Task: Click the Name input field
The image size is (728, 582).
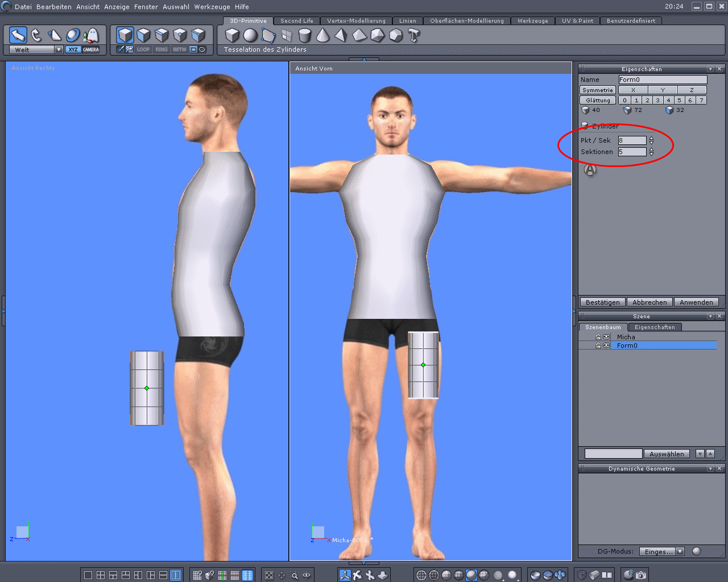Action: pyautogui.click(x=663, y=80)
